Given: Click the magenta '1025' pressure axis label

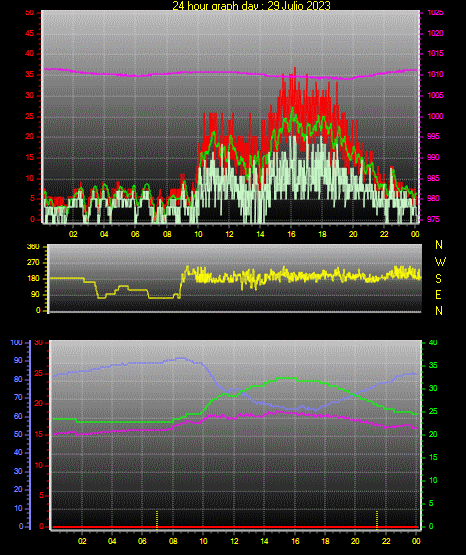Looking at the screenshot, I should [x=436, y=13].
